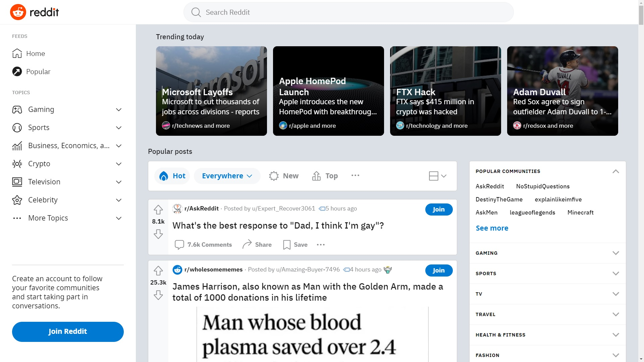Click the Popular feed icon
644x362 pixels.
point(17,71)
